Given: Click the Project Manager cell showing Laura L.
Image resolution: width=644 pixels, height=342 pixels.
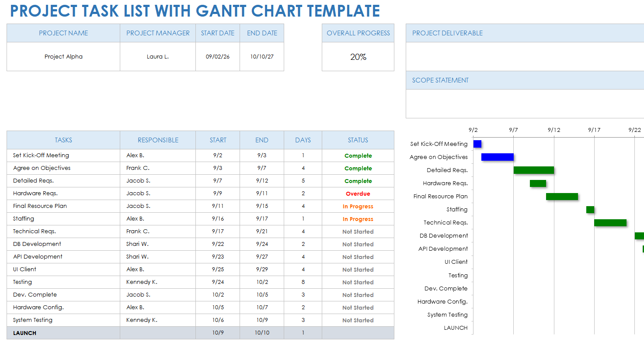Looking at the screenshot, I should click(x=157, y=56).
